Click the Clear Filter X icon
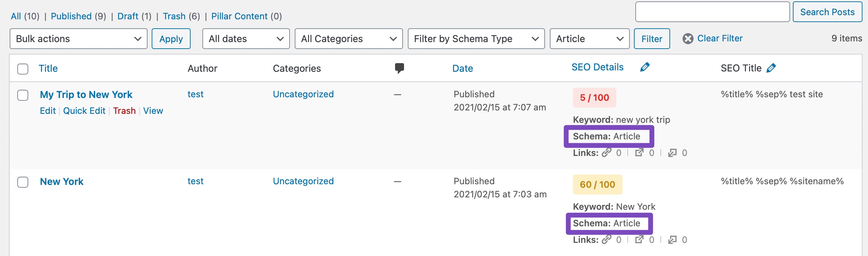868x256 pixels. [688, 39]
